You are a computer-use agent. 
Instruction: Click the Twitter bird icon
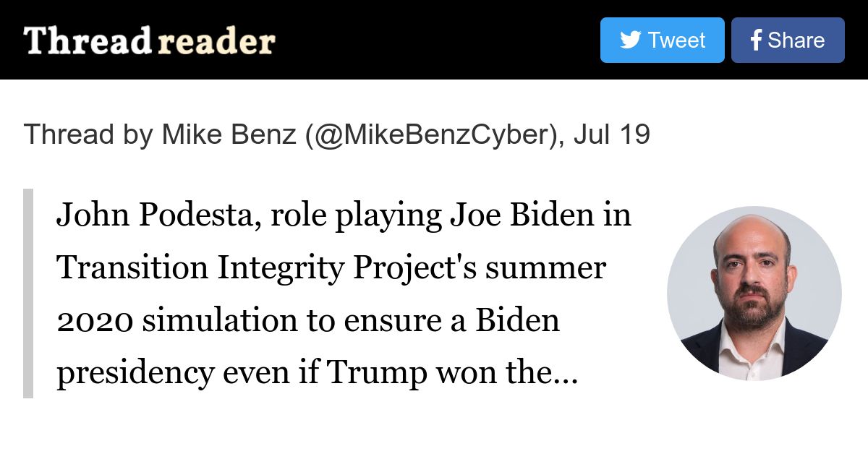[x=630, y=40]
